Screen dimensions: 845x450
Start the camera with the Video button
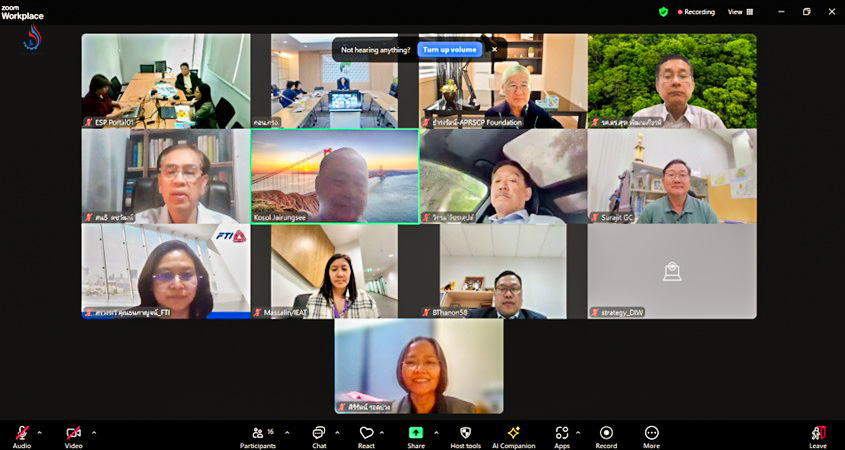coord(73,434)
